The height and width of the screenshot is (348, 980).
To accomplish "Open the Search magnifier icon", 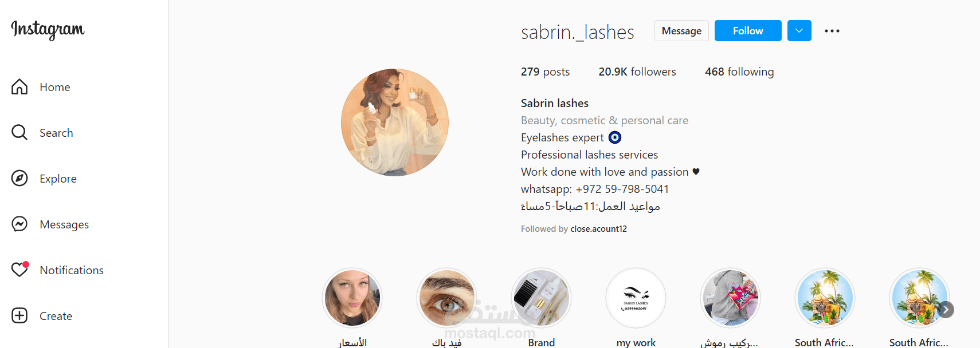I will [x=19, y=132].
